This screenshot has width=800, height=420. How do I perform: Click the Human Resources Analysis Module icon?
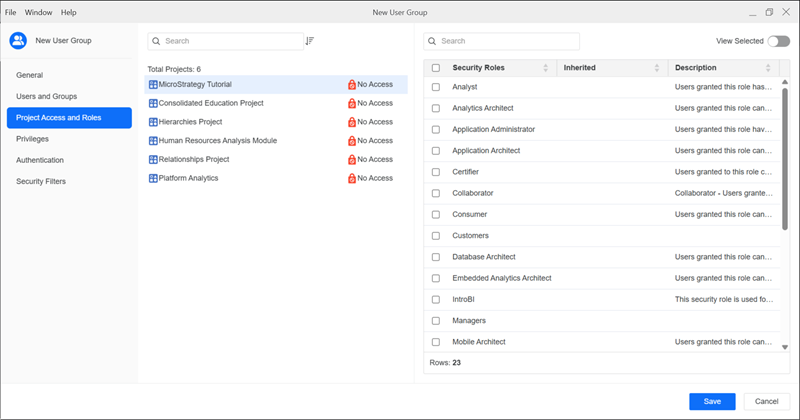[x=152, y=141]
